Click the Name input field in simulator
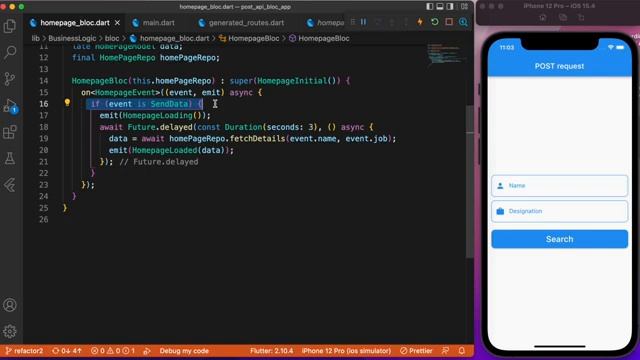The image size is (640, 360). [x=559, y=186]
